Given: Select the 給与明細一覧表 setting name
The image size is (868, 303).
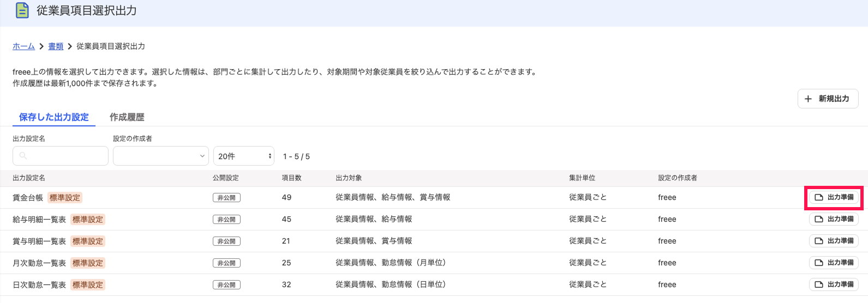Looking at the screenshot, I should point(39,220).
